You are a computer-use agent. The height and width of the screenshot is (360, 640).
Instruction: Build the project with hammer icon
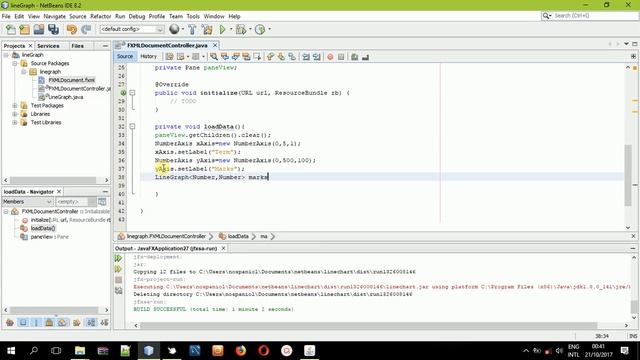point(192,29)
